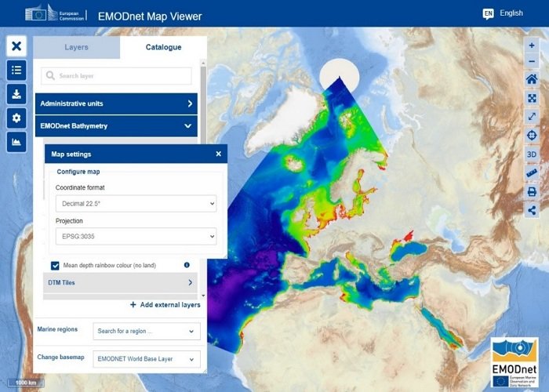This screenshot has width=549, height=392.
Task: Close the Map settings dialog
Action: pos(219,154)
